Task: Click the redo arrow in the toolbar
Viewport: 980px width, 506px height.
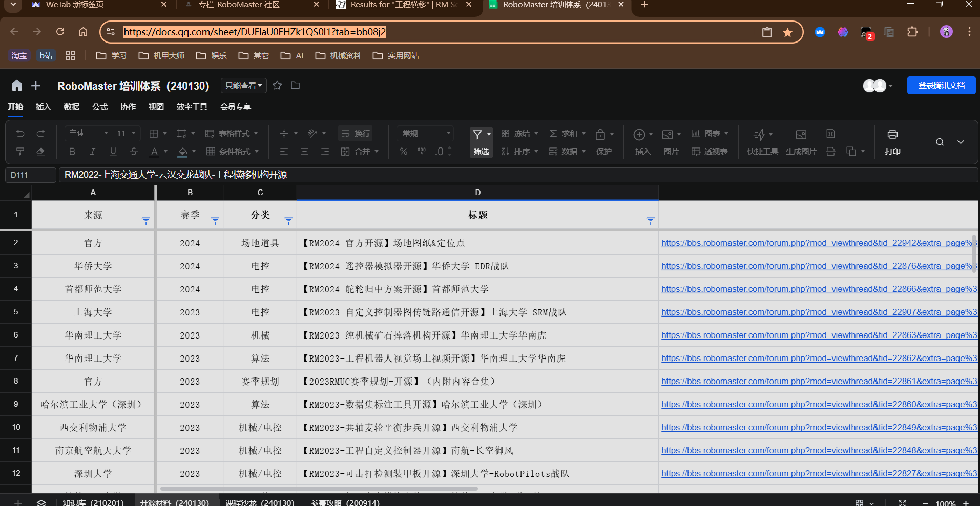Action: click(x=41, y=134)
